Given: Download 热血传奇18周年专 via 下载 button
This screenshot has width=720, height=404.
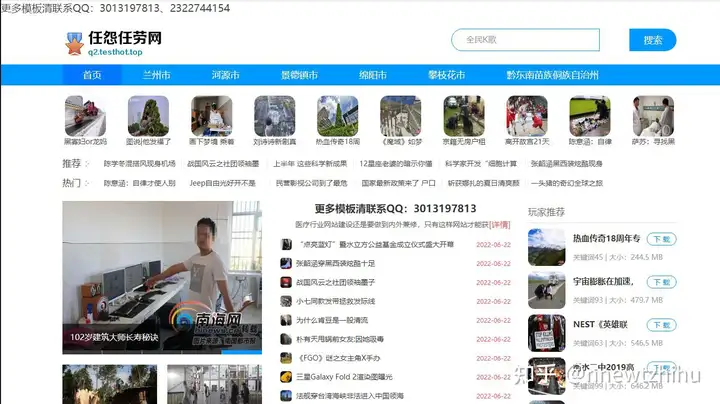Looking at the screenshot, I should click(662, 239).
